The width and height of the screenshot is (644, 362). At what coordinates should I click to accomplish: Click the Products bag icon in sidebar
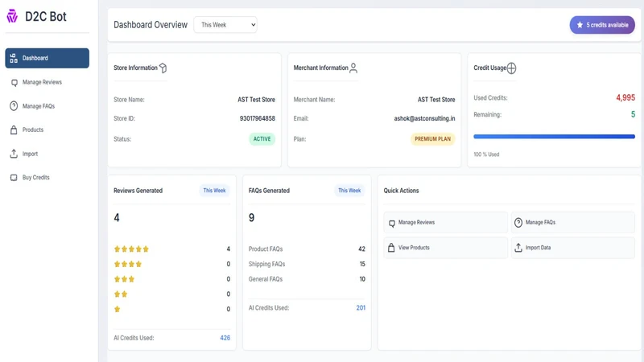tap(14, 130)
